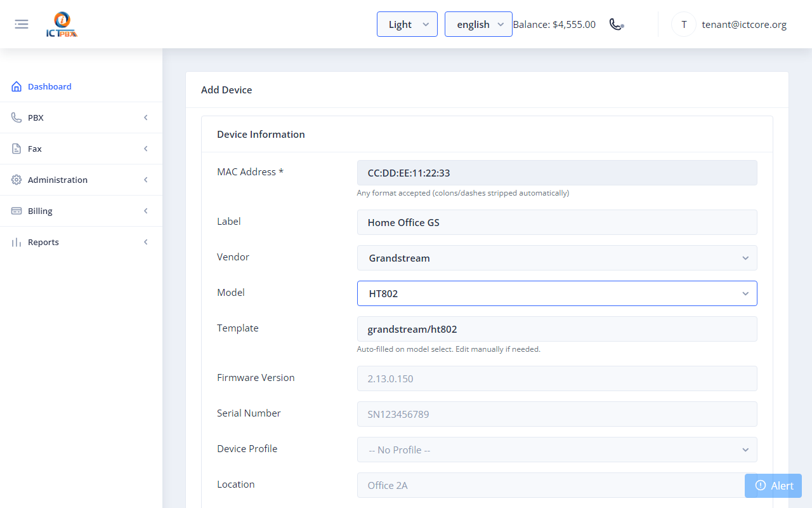Click the user avatar letter T
The width and height of the screenshot is (812, 508).
(684, 24)
